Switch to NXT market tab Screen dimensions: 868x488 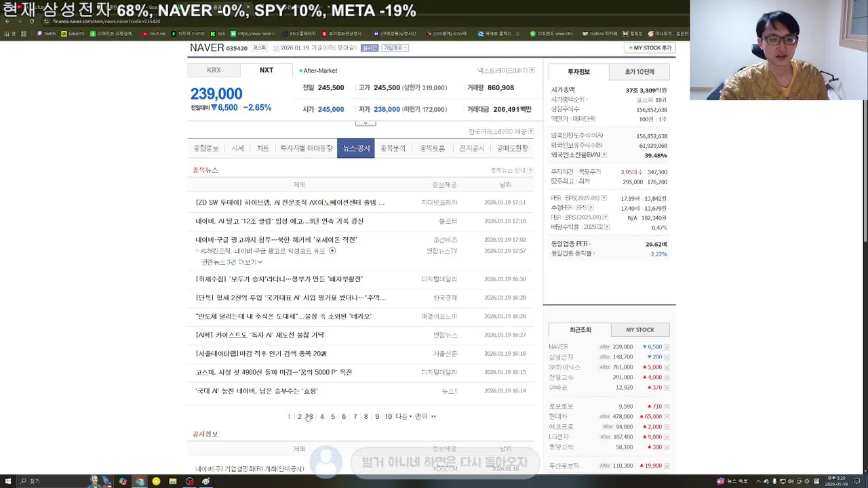pyautogui.click(x=267, y=70)
